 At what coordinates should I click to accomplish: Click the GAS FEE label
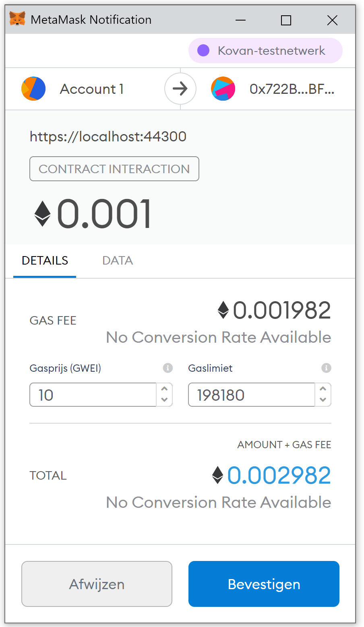click(x=53, y=321)
